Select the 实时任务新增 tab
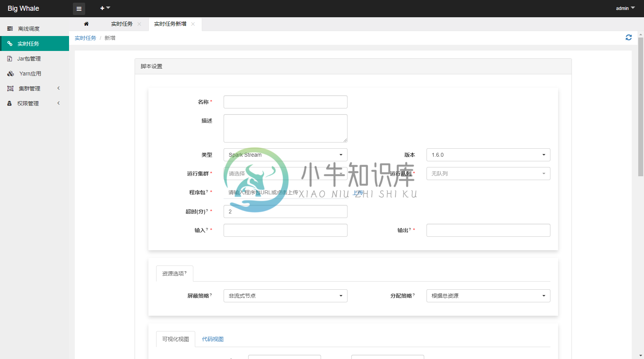The image size is (644, 359). point(170,24)
